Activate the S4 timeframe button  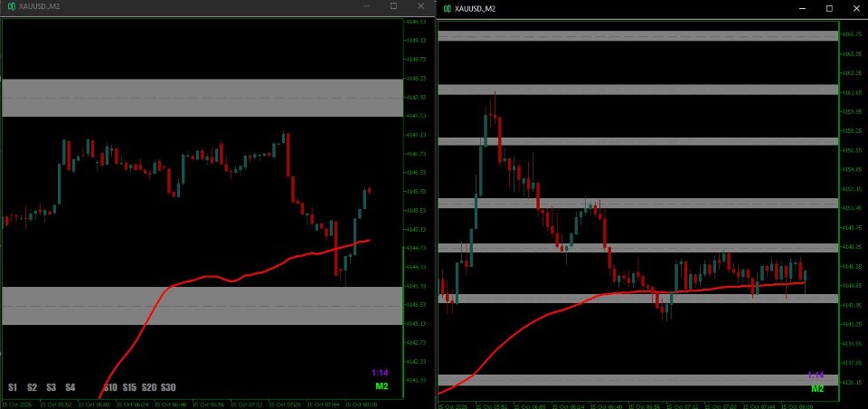(x=70, y=387)
